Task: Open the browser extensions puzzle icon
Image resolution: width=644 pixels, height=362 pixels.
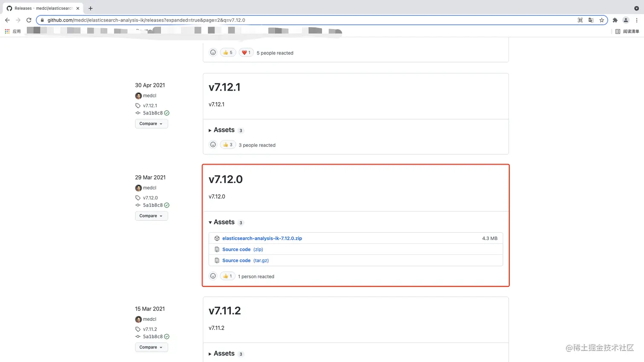Action: [615, 20]
